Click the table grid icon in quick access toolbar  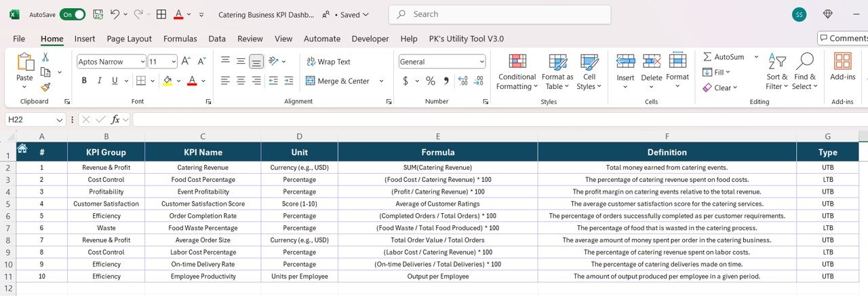(x=161, y=14)
